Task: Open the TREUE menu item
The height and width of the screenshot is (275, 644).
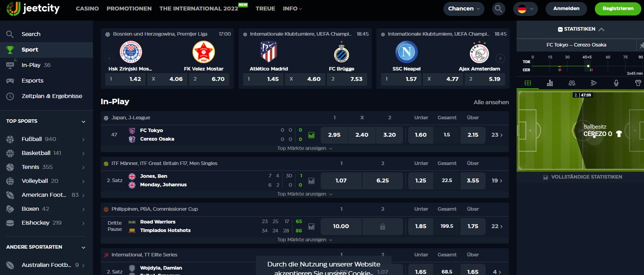Action: [265, 9]
